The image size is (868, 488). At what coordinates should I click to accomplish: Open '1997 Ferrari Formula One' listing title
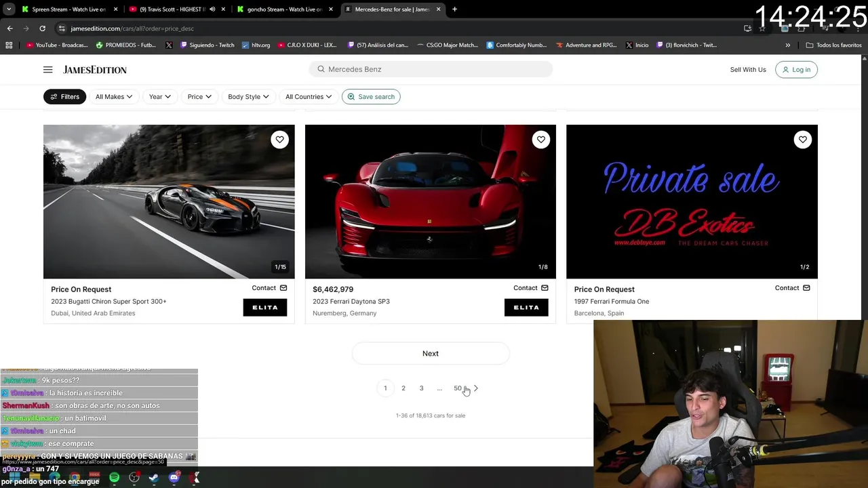tap(612, 302)
